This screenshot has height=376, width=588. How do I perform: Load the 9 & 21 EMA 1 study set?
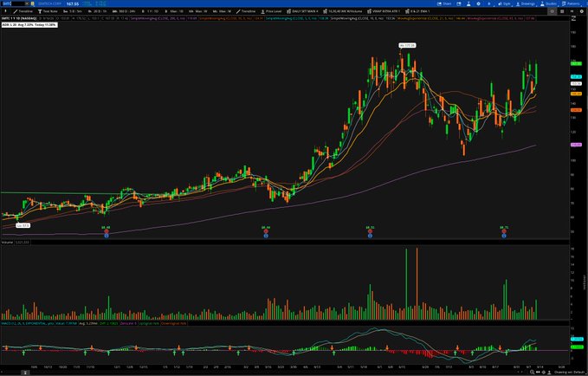(x=417, y=11)
